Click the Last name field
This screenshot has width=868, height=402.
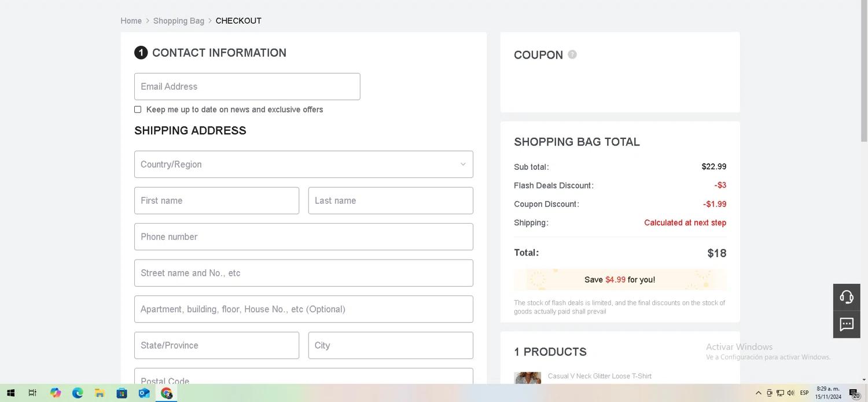tap(391, 200)
